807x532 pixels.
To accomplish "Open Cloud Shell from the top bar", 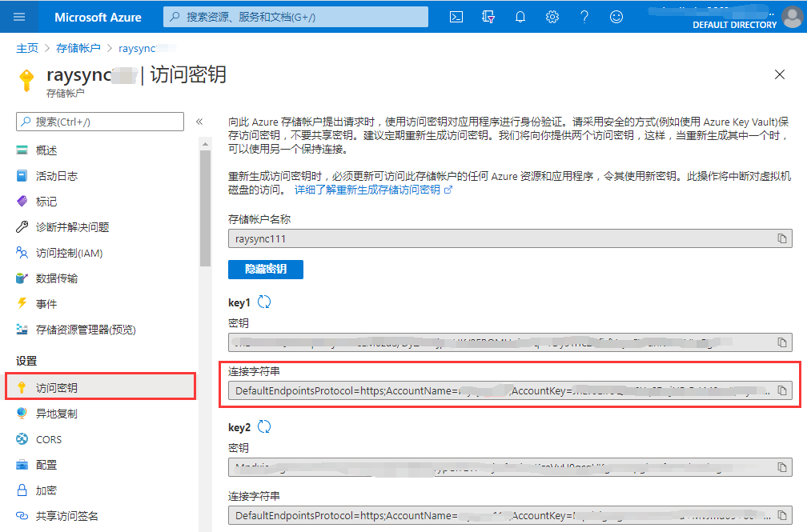I will [x=456, y=17].
